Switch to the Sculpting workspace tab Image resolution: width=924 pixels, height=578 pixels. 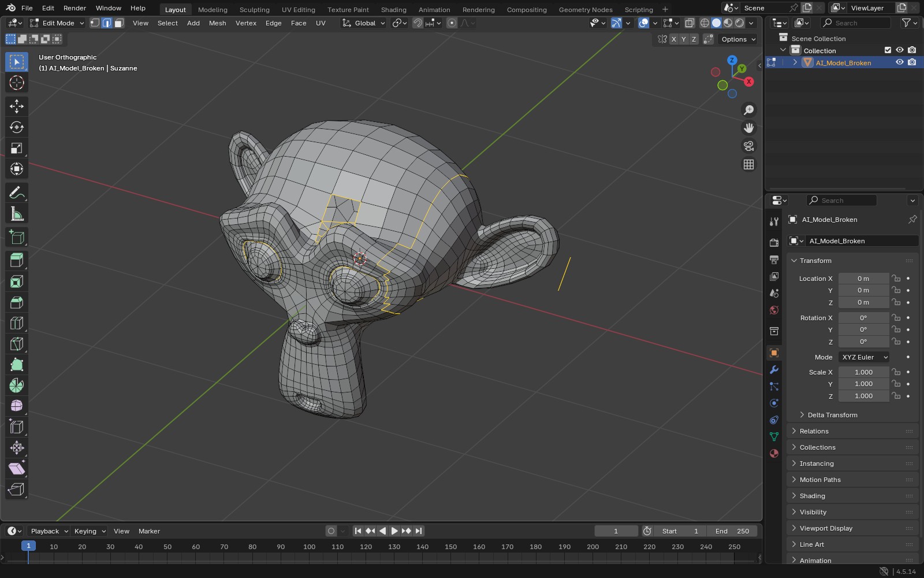click(255, 9)
